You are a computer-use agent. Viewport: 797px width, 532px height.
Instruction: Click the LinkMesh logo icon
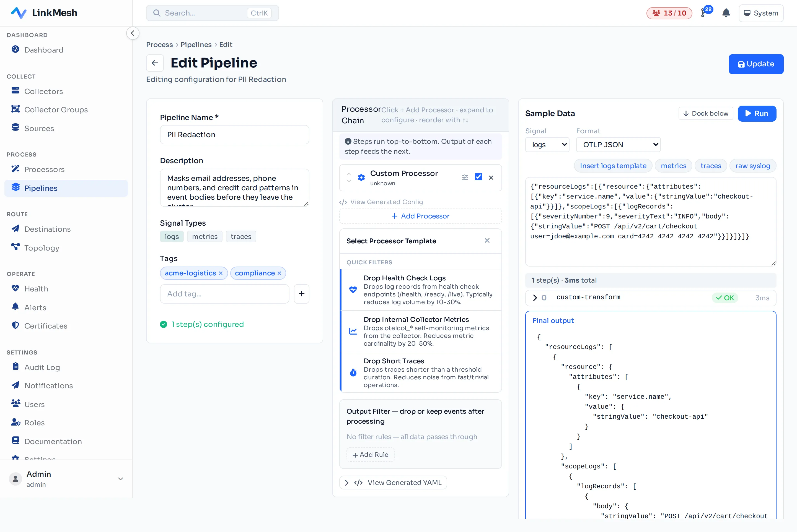point(19,13)
